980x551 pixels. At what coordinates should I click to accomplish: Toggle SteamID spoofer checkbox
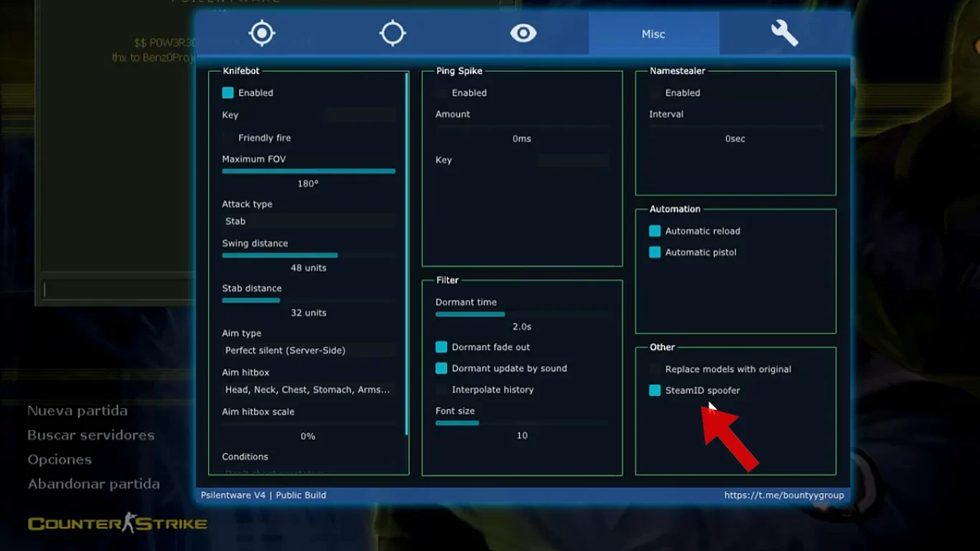tap(654, 390)
